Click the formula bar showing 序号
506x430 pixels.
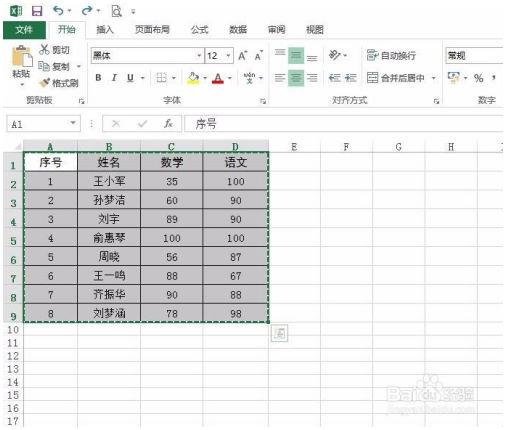coord(343,124)
